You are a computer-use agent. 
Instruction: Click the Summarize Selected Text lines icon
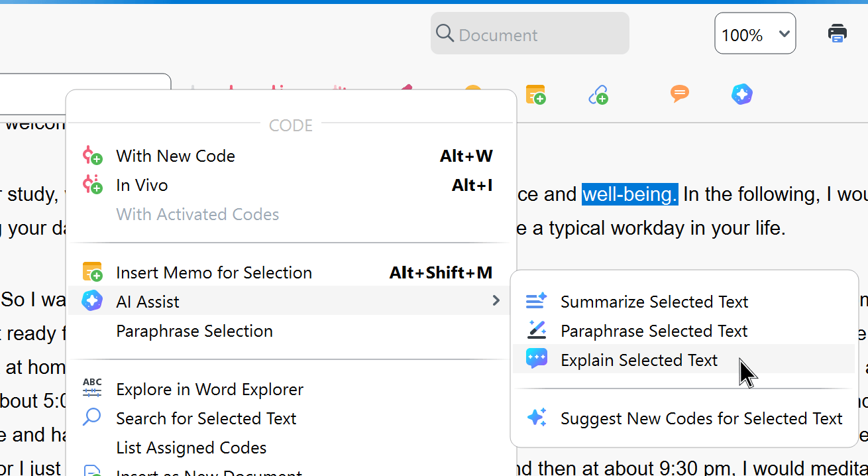[x=537, y=301]
